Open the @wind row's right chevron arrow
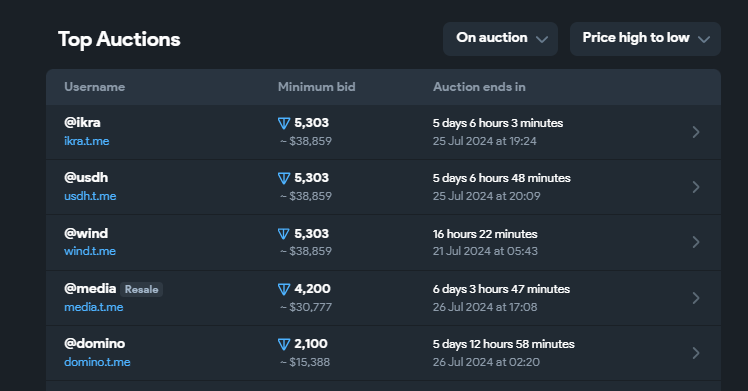The image size is (748, 391). 696,242
